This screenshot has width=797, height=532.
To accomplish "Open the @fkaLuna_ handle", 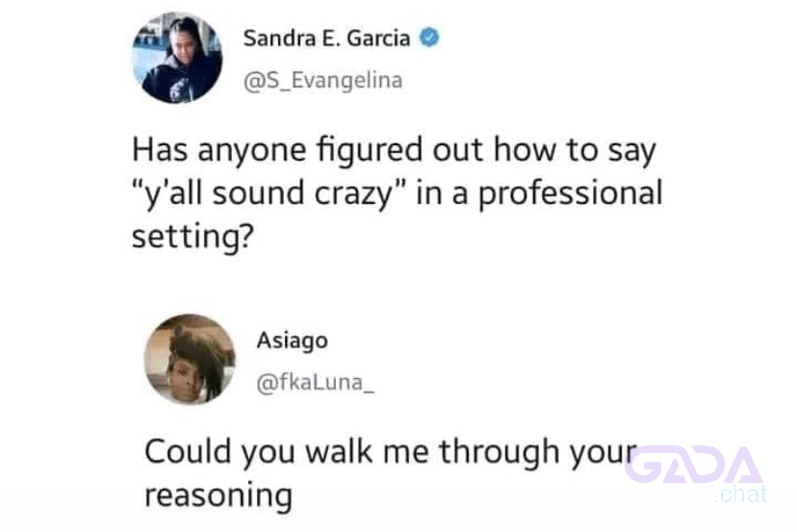I will pos(315,383).
